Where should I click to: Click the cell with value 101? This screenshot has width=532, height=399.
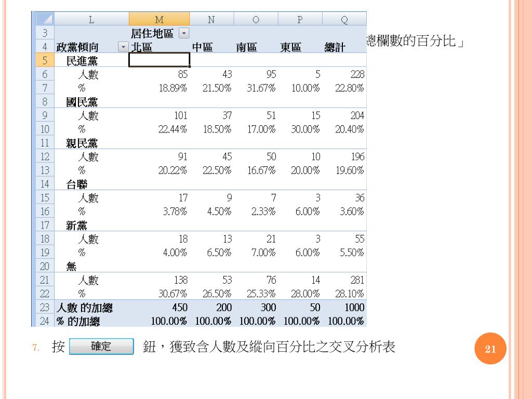[x=181, y=115]
